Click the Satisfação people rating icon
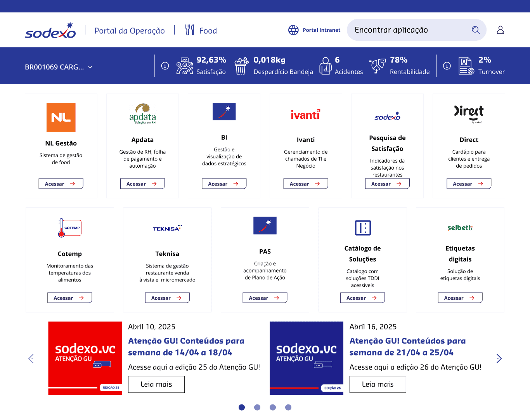Image resolution: width=530 pixels, height=420 pixels. coord(185,66)
